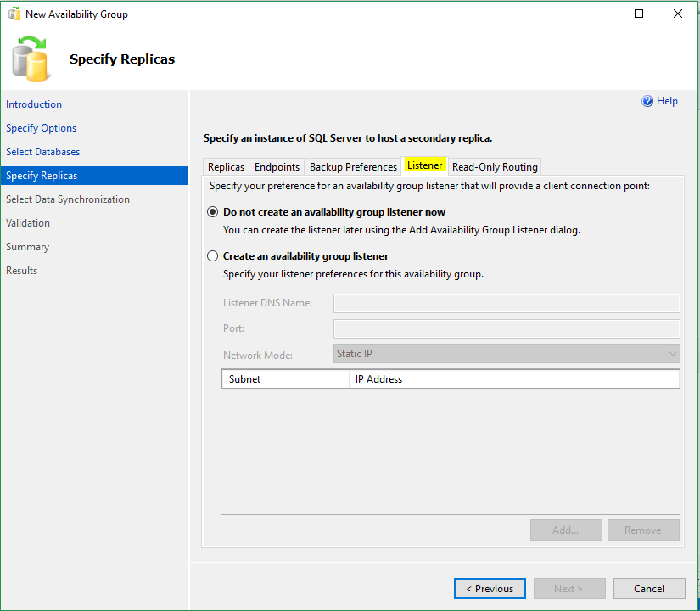The height and width of the screenshot is (611, 700).
Task: Click the New Availability Group title bar icon
Action: pyautogui.click(x=14, y=14)
